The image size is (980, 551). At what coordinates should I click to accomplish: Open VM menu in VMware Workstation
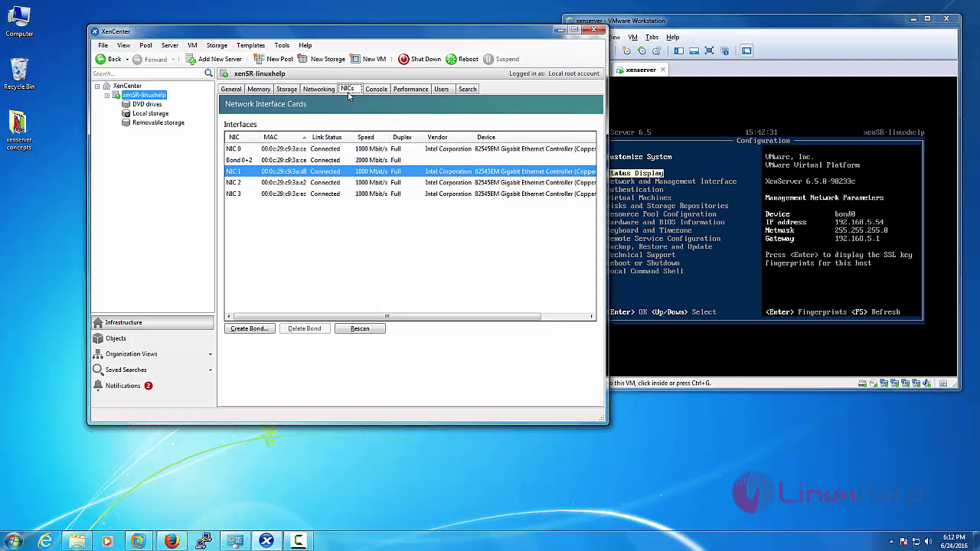click(x=632, y=37)
